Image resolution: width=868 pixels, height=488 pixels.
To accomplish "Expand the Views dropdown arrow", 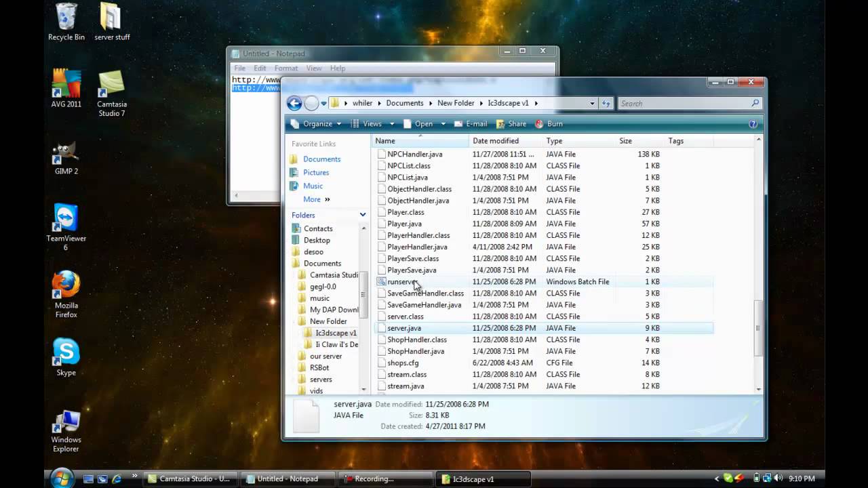I will 391,124.
